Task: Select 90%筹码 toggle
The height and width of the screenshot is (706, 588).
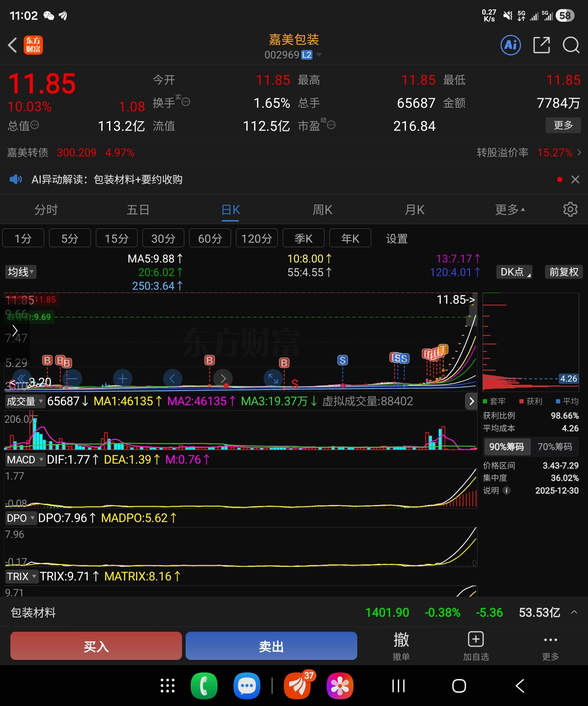Action: point(507,446)
